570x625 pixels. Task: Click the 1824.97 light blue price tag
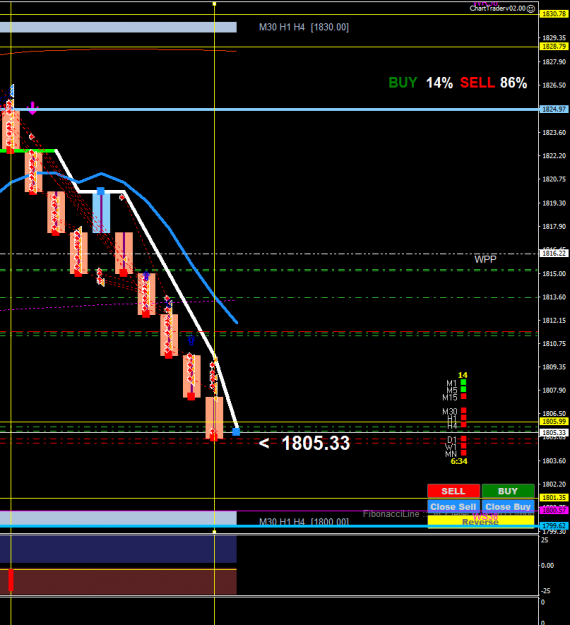tap(554, 109)
